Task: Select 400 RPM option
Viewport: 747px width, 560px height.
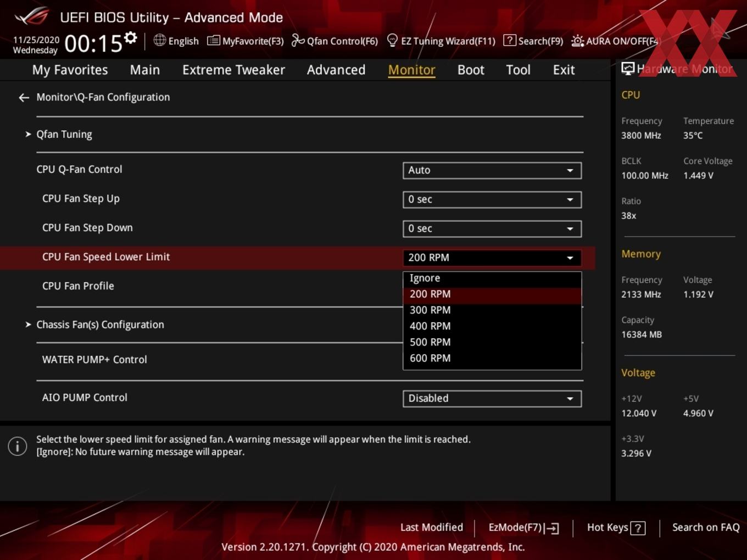Action: [492, 327]
